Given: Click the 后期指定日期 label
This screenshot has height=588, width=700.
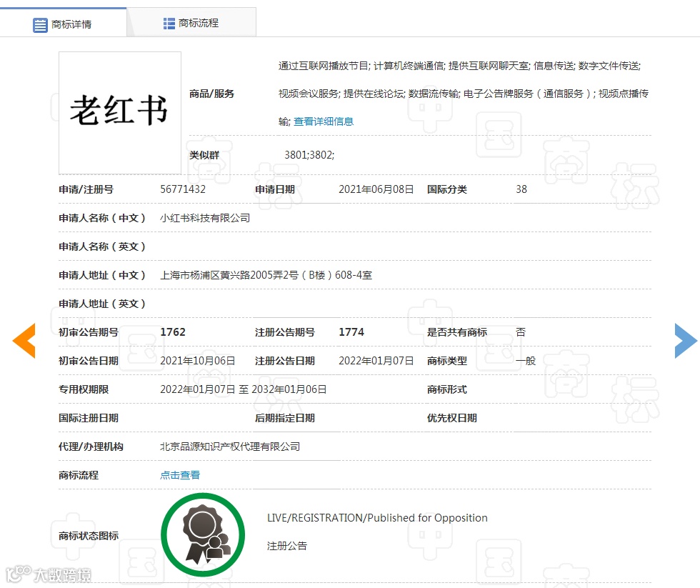Looking at the screenshot, I should pyautogui.click(x=285, y=418).
